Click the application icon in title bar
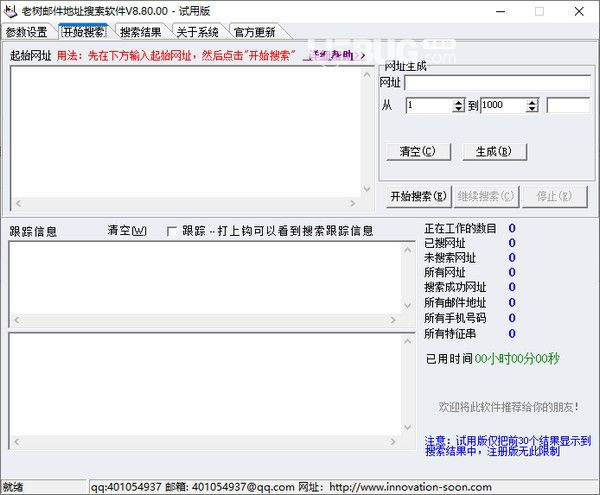600x495 pixels. [x=10, y=11]
